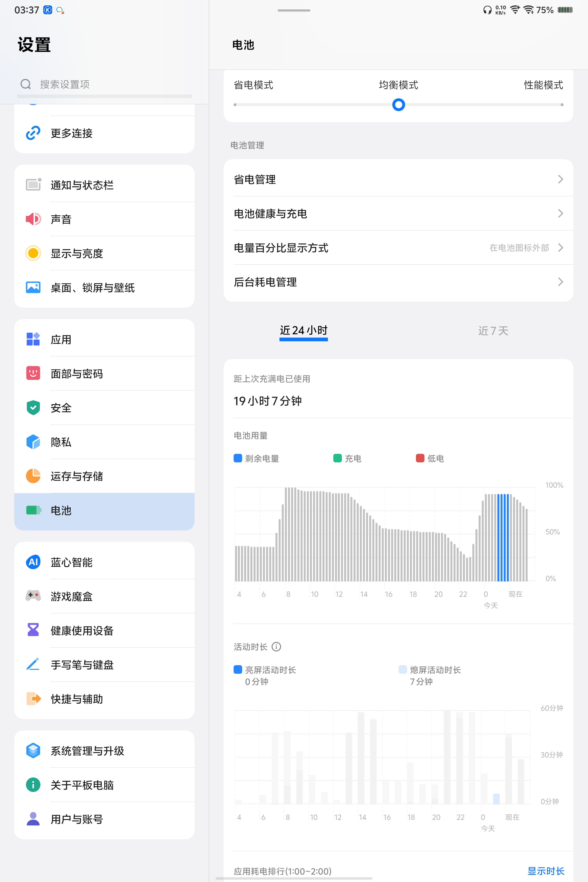Image resolution: width=588 pixels, height=882 pixels.
Task: Open 电池健康与充电 row
Action: click(x=398, y=213)
